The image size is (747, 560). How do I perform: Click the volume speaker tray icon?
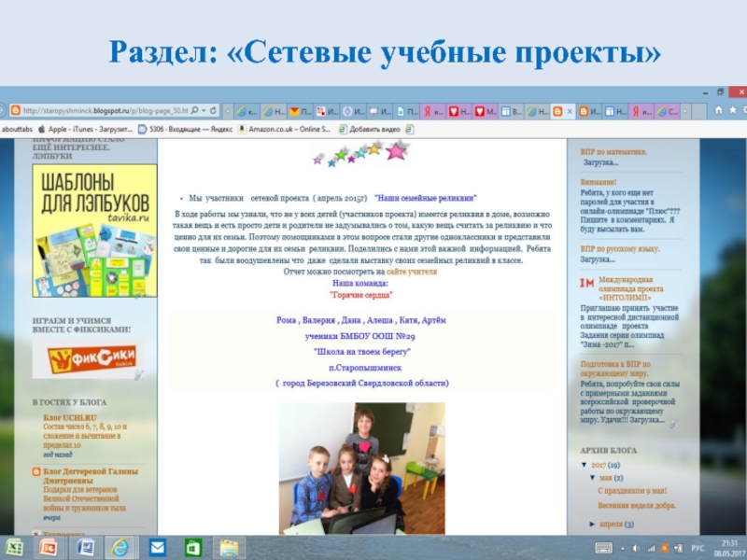coord(636,549)
